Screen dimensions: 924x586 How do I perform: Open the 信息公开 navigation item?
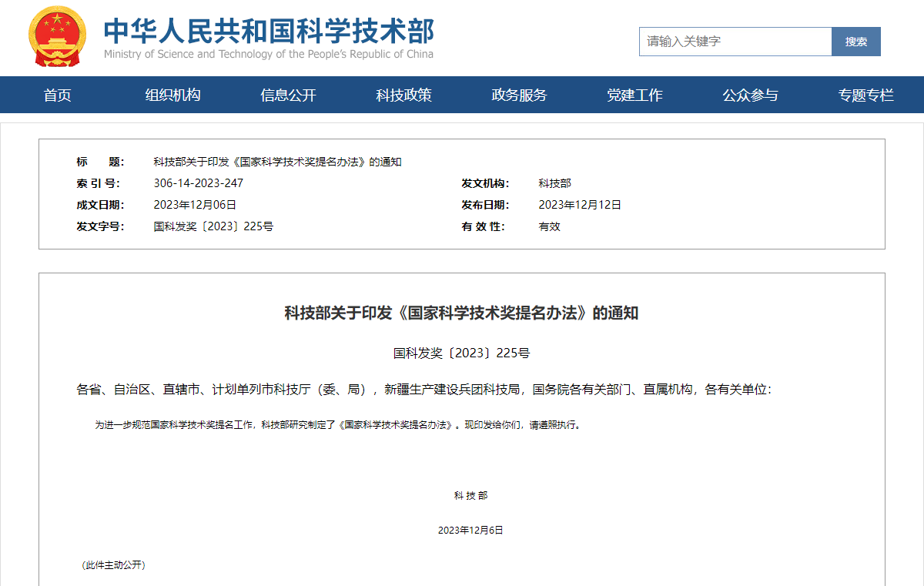(289, 95)
